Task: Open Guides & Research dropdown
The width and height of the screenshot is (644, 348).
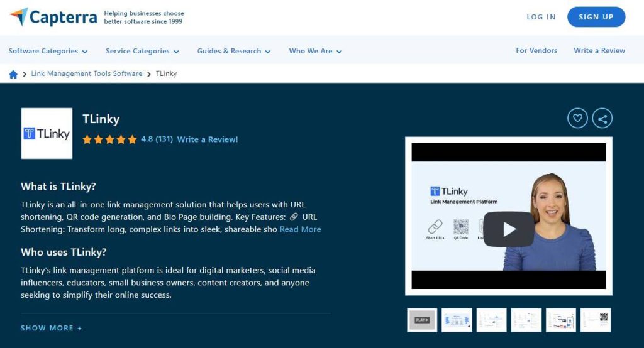Action: point(234,51)
